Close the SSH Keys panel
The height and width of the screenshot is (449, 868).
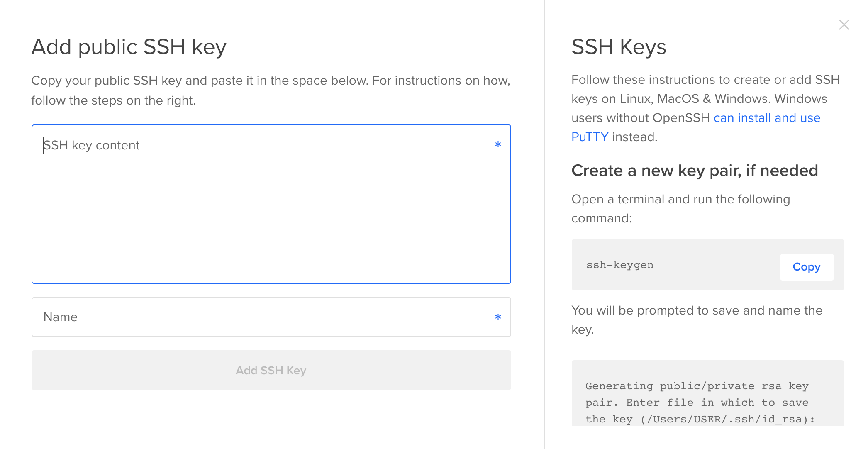coord(844,25)
